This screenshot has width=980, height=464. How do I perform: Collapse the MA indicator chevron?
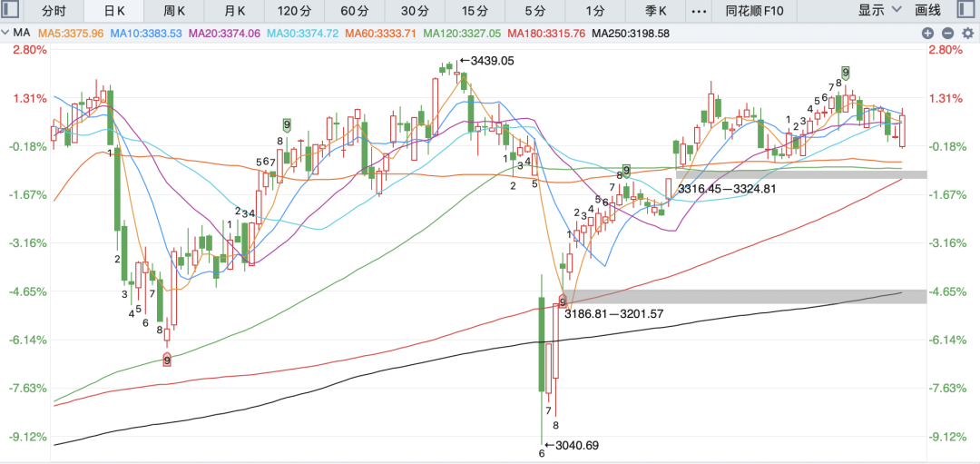pyautogui.click(x=7, y=33)
